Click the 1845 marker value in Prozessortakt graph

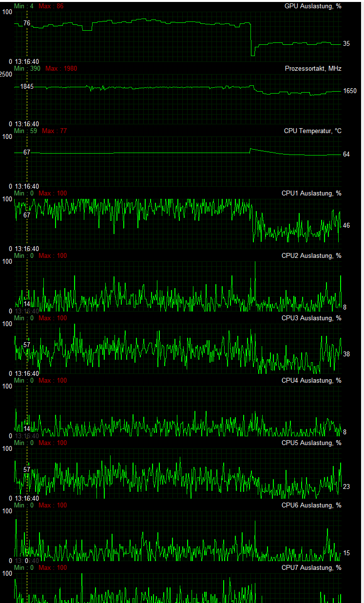(27, 87)
